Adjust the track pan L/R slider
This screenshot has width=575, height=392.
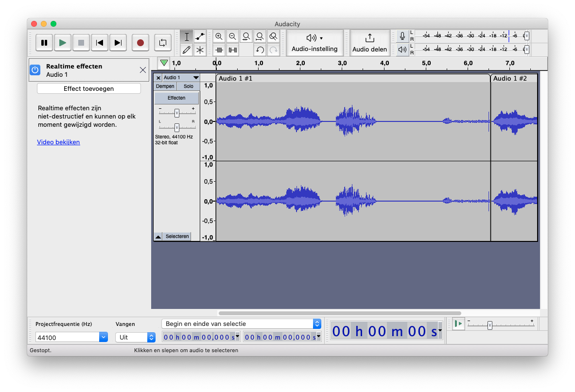point(176,127)
